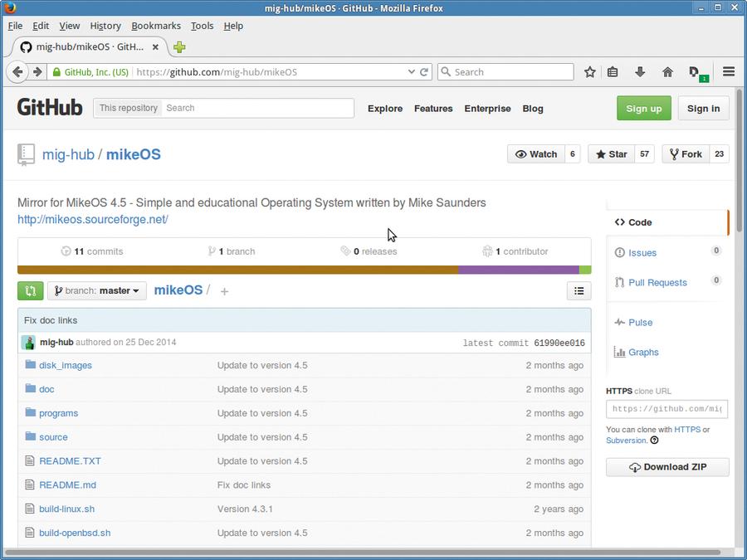
Task: Click the Sign in button
Action: click(703, 108)
